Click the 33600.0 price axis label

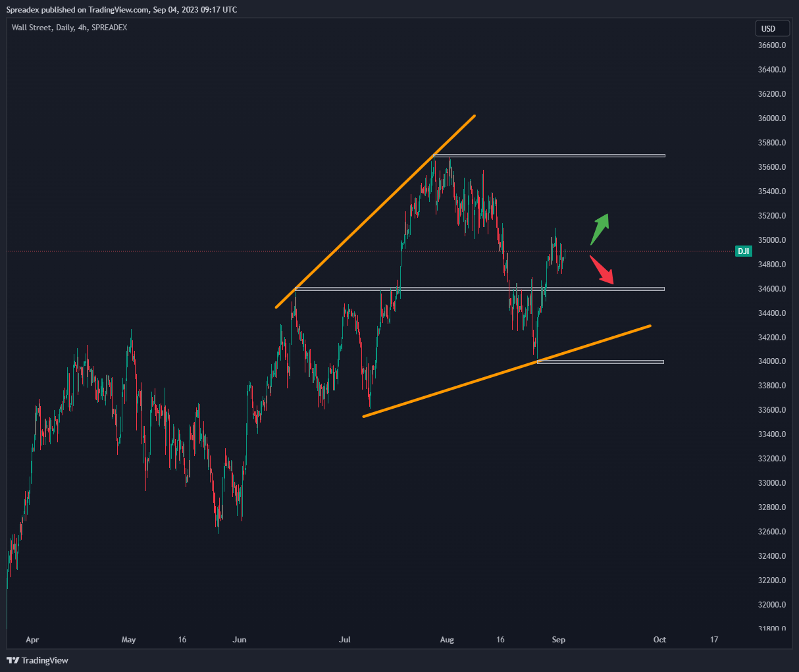[x=772, y=410]
